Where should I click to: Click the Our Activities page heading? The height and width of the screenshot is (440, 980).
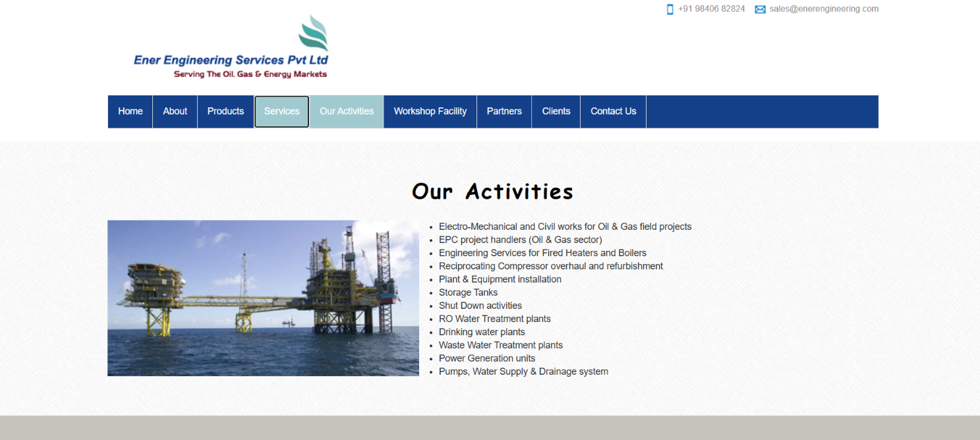492,191
